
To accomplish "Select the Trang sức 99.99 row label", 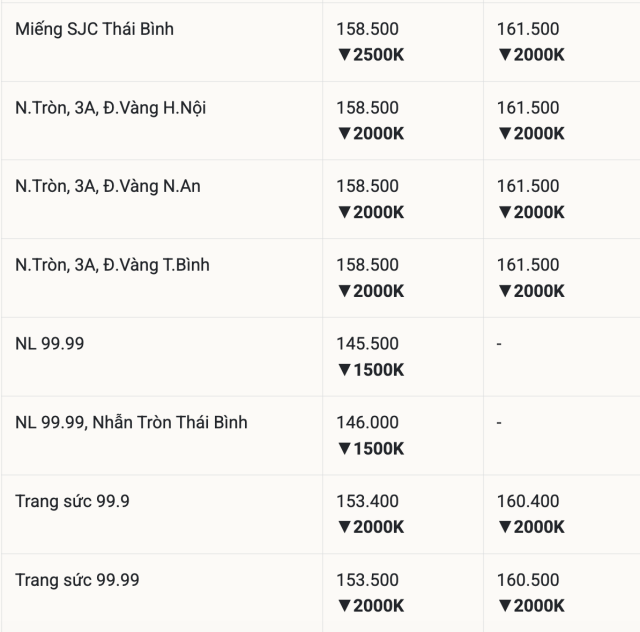I will coord(77,581).
